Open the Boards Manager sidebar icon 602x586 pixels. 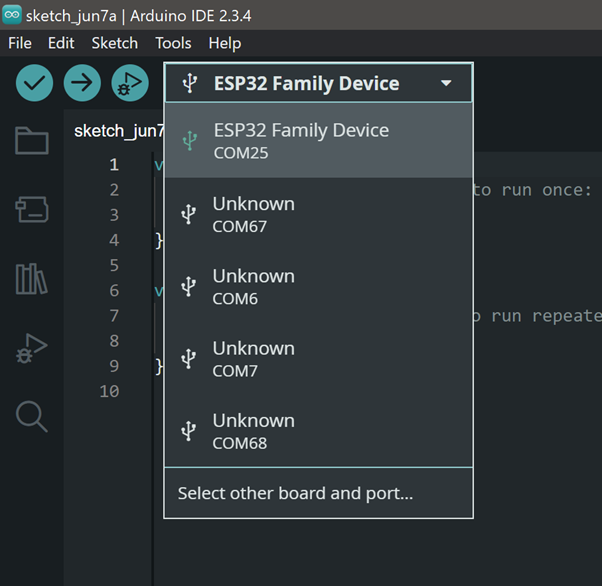click(x=32, y=209)
